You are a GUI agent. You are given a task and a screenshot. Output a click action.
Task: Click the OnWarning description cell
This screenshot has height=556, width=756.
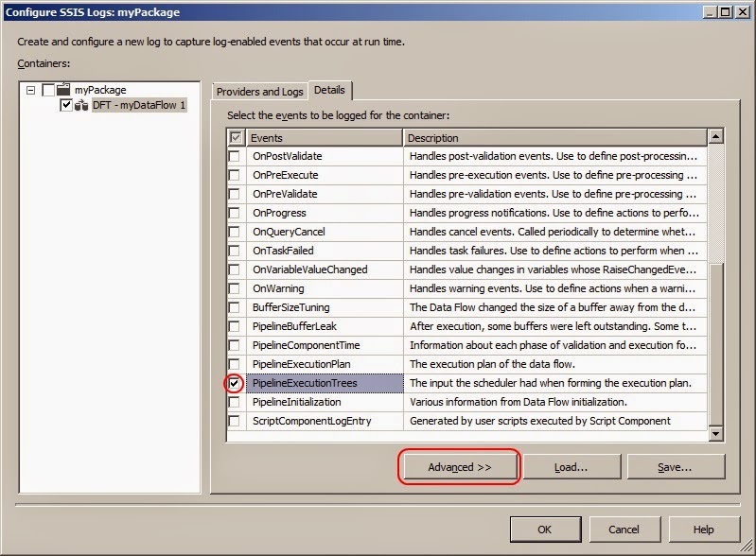coord(555,288)
